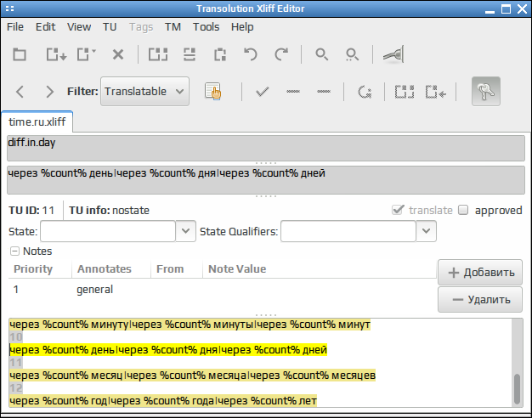Redo the last undone edit
532x418 pixels.
281,54
